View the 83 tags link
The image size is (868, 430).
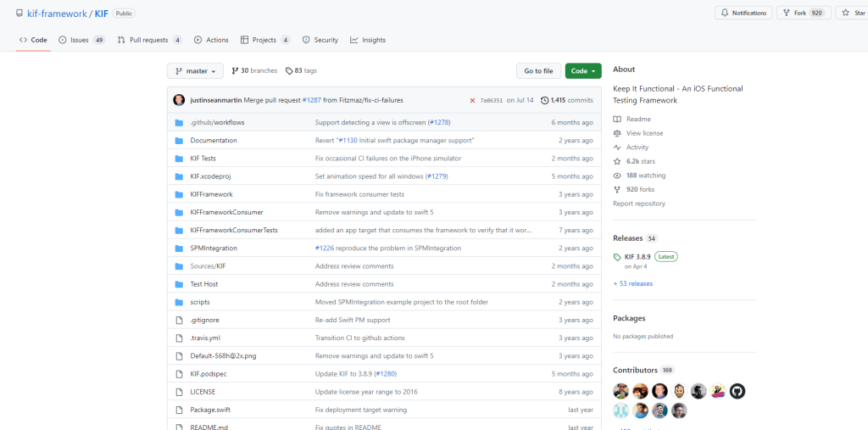coord(301,71)
